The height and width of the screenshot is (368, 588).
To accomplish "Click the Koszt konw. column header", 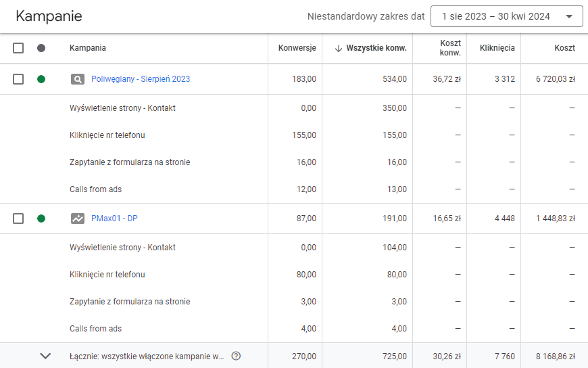I will 449,48.
